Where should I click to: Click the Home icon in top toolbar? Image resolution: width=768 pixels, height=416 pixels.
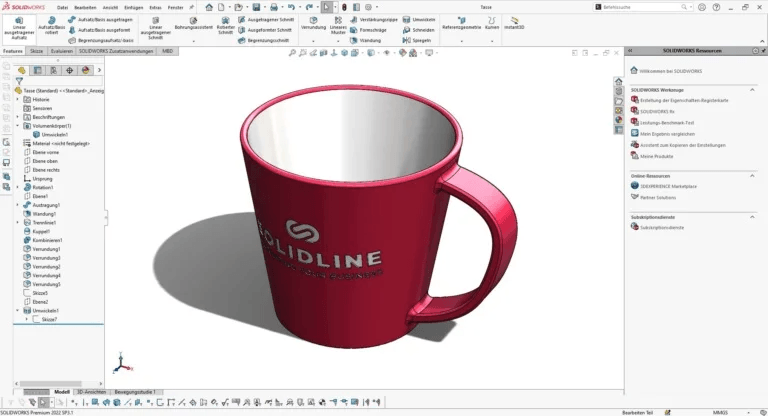[x=208, y=7]
